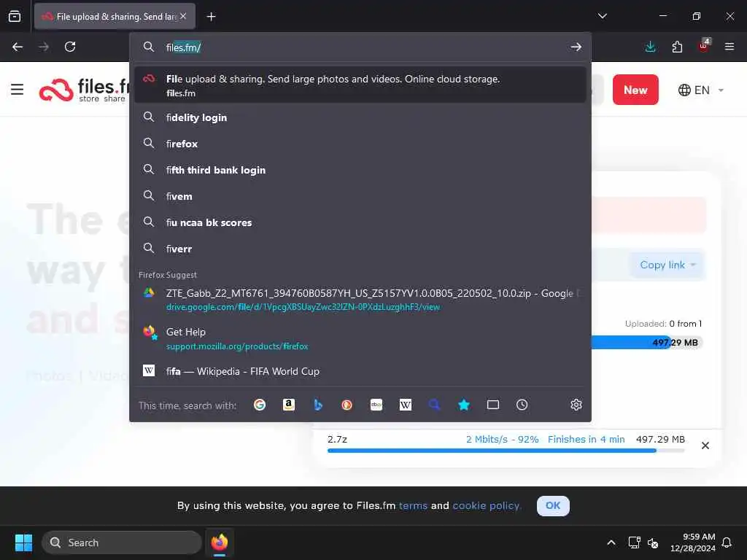Search history clock icon
This screenshot has width=747, height=560.
tap(522, 405)
